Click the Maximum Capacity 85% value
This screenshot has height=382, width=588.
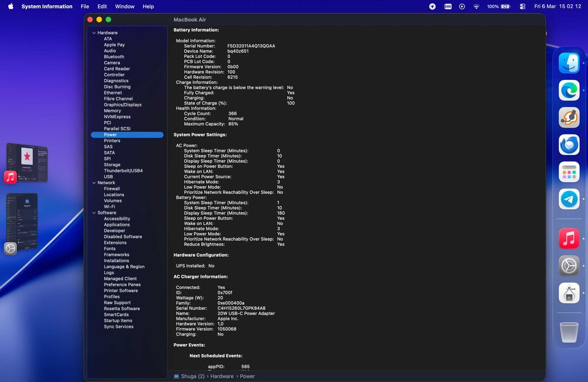[233, 124]
